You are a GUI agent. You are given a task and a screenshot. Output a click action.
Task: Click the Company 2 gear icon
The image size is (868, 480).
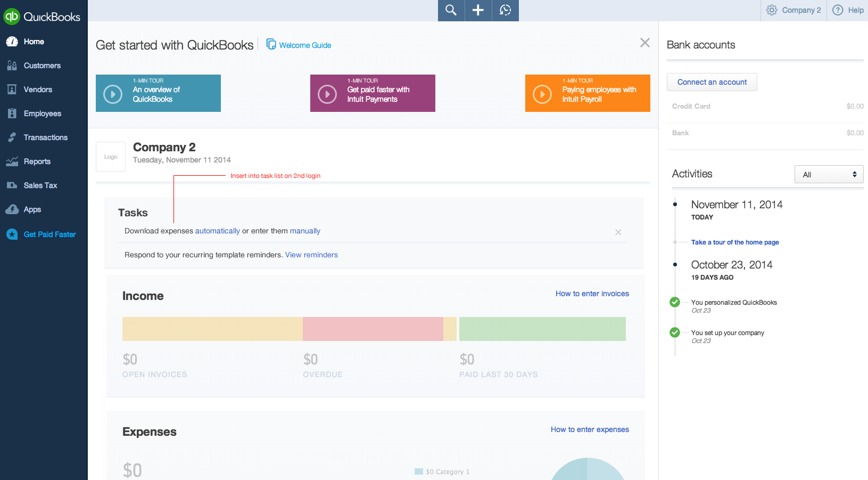(772, 10)
